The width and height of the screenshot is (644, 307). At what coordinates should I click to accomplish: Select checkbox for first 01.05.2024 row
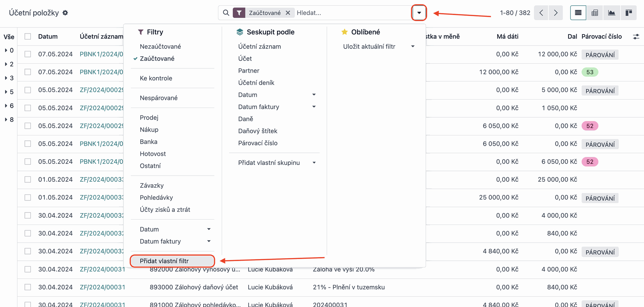[28, 180]
